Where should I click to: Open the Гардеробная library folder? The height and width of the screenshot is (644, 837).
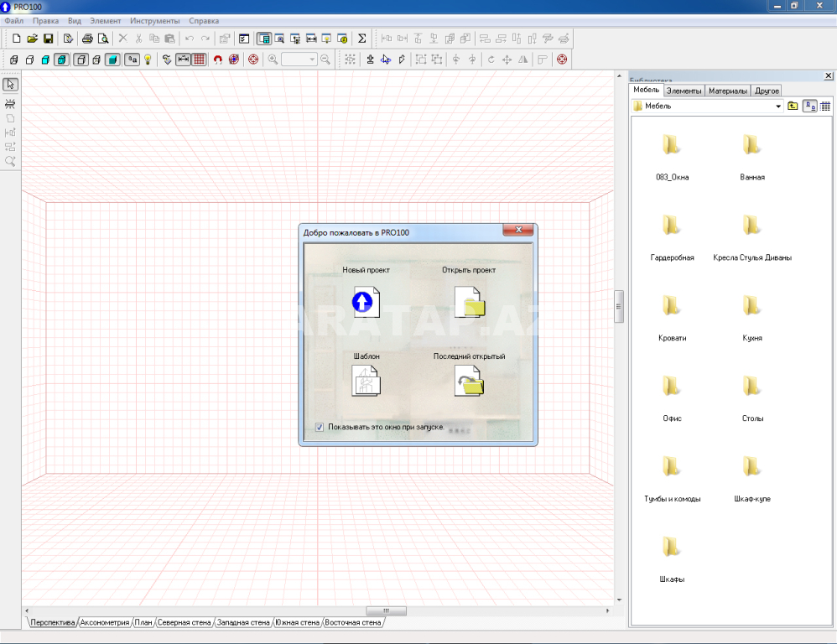tap(672, 237)
